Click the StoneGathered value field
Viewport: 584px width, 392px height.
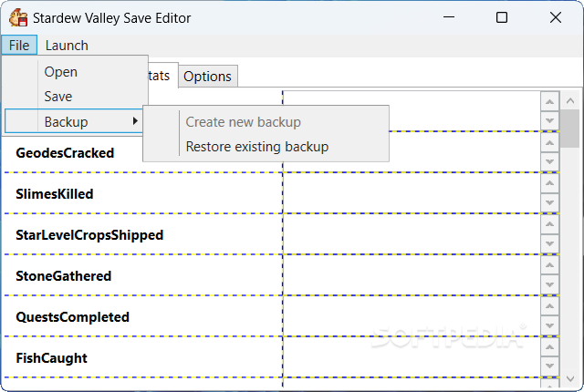[x=412, y=274]
